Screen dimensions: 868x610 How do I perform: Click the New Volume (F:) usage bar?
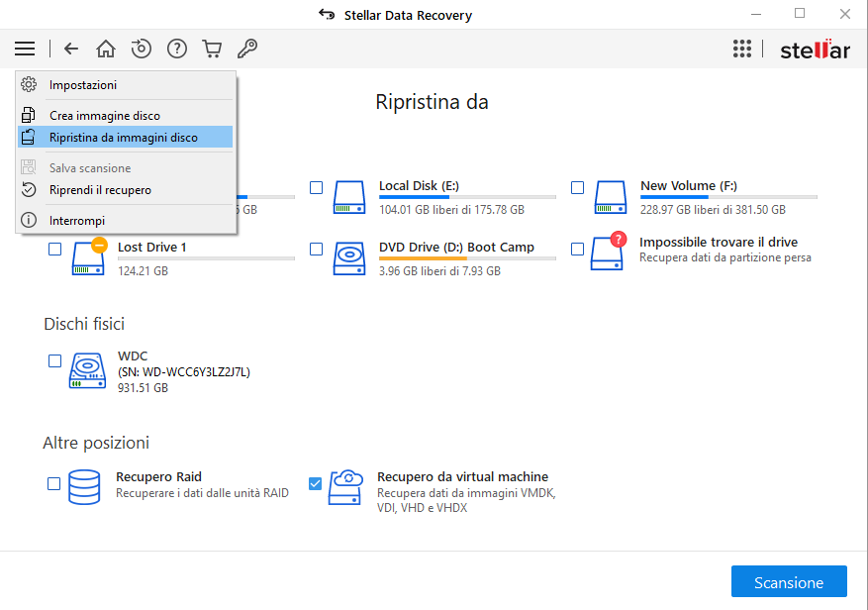pyautogui.click(x=728, y=197)
